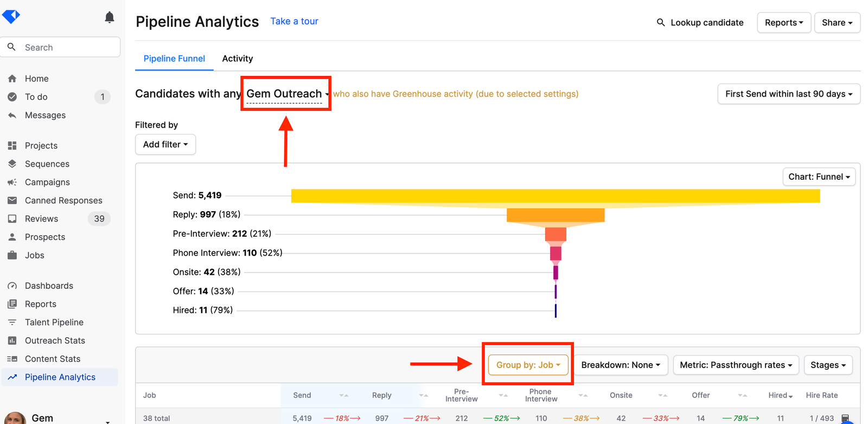This screenshot has width=868, height=424.
Task: Sort by Reply passthrough rate arrows
Action: tap(424, 395)
